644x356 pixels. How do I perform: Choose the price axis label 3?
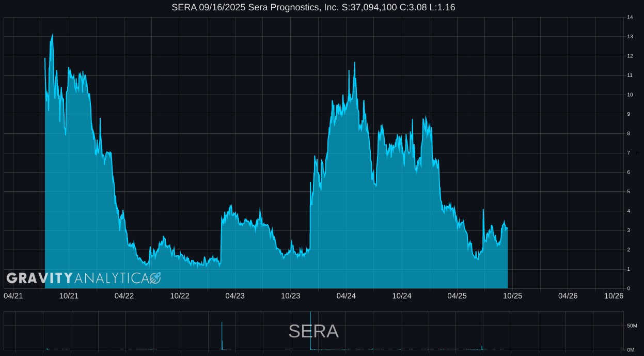[x=629, y=230]
